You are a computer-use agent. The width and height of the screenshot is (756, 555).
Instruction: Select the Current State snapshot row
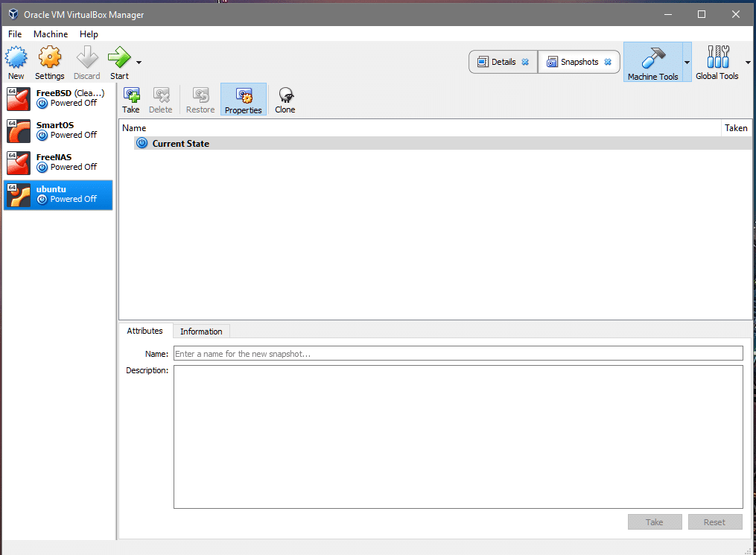[442, 143]
